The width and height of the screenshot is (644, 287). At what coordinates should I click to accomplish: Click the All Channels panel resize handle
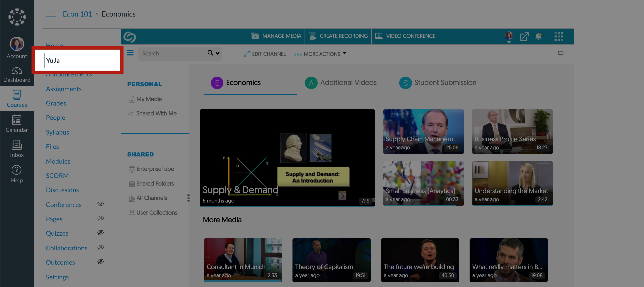click(x=188, y=198)
